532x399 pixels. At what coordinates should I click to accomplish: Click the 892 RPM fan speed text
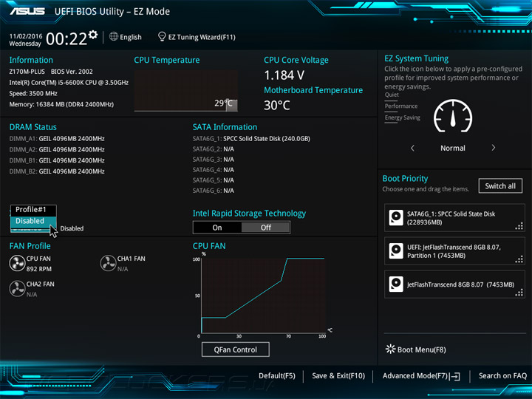coord(39,269)
